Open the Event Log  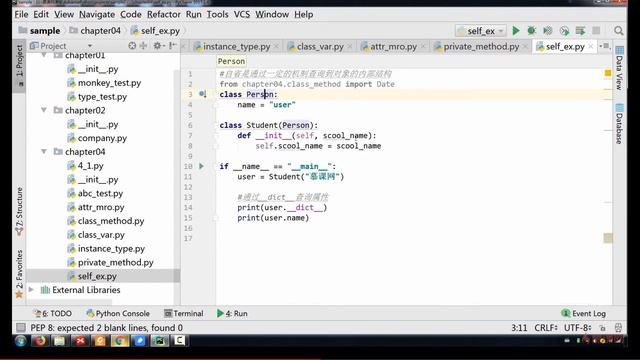(584, 313)
